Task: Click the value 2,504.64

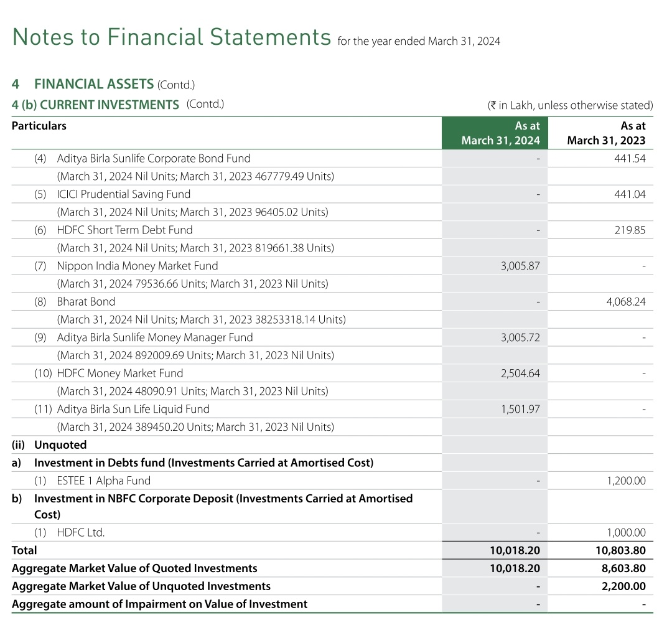Action: click(520, 373)
